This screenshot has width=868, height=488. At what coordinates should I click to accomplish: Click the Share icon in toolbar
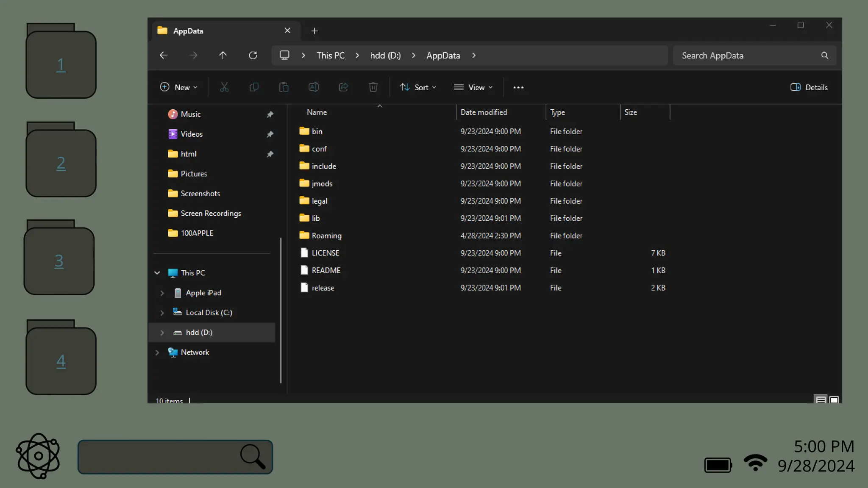pos(343,87)
